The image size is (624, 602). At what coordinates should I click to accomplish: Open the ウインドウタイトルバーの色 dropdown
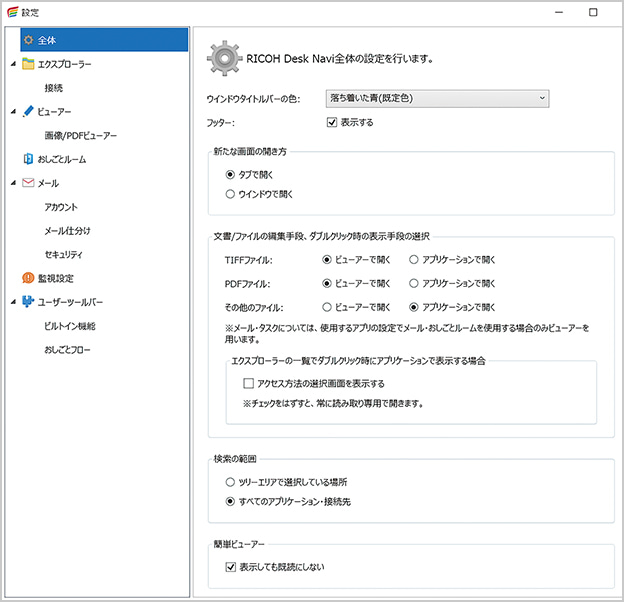438,98
